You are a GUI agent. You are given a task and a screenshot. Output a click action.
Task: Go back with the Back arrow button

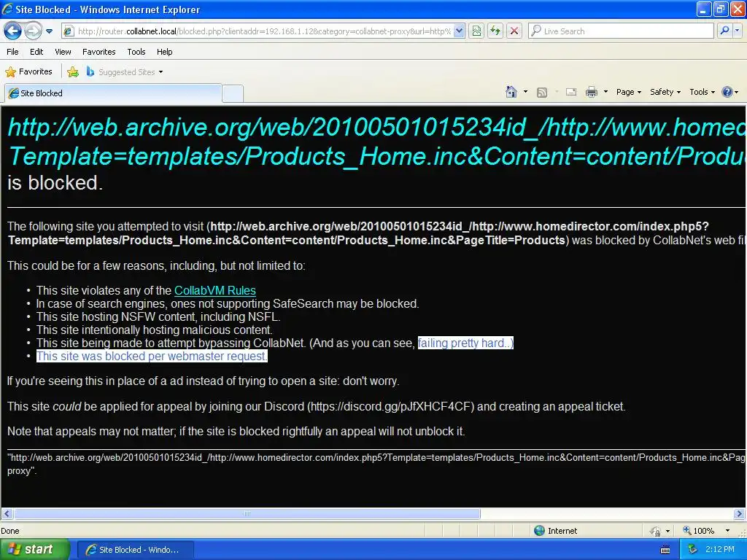coord(12,31)
